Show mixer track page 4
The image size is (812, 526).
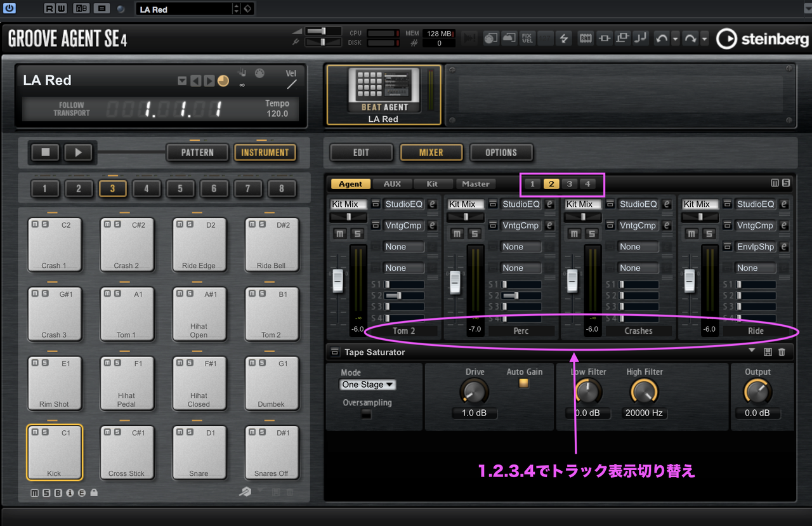(587, 184)
